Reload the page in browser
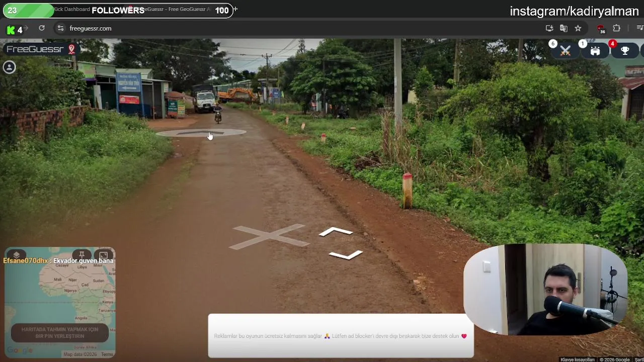The height and width of the screenshot is (362, 644). 42,28
